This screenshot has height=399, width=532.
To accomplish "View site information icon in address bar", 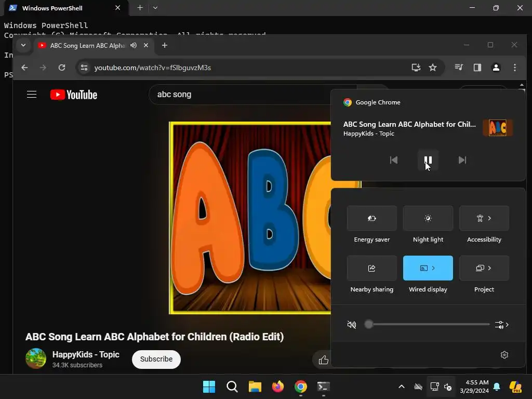I will tap(84, 68).
